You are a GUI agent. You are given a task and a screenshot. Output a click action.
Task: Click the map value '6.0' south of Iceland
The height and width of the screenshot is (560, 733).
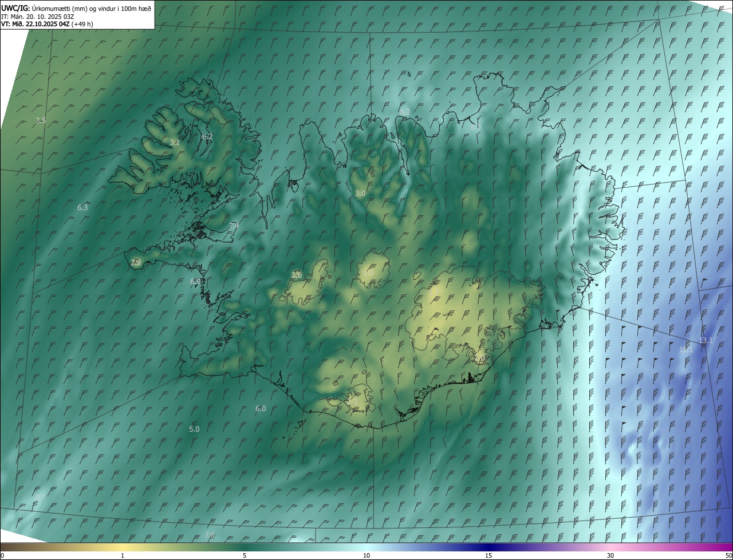261,408
